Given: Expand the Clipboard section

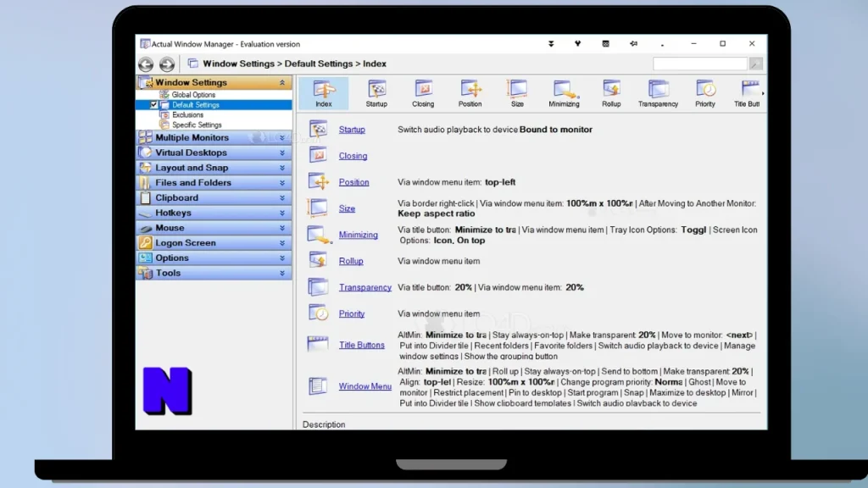Looking at the screenshot, I should tap(282, 197).
